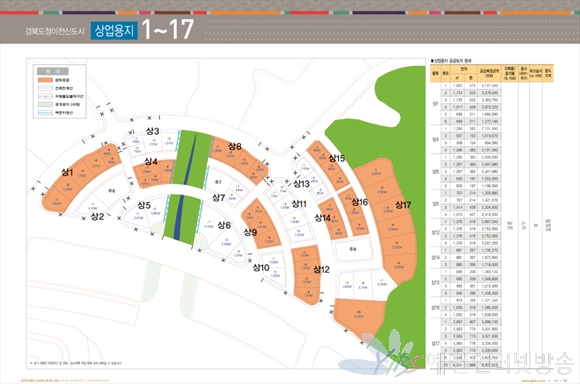The height and width of the screenshot is (384, 580).
Task: Click the 상15 block label
Action: [337, 158]
